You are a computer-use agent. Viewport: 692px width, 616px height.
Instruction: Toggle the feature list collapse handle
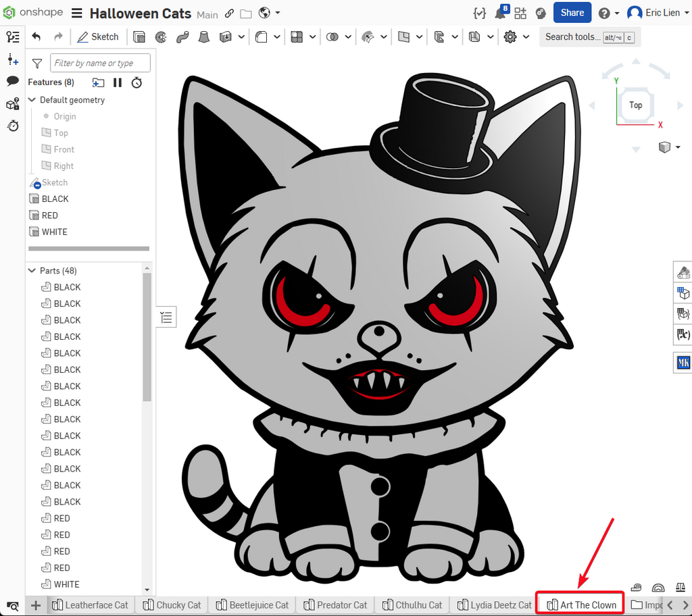(166, 317)
